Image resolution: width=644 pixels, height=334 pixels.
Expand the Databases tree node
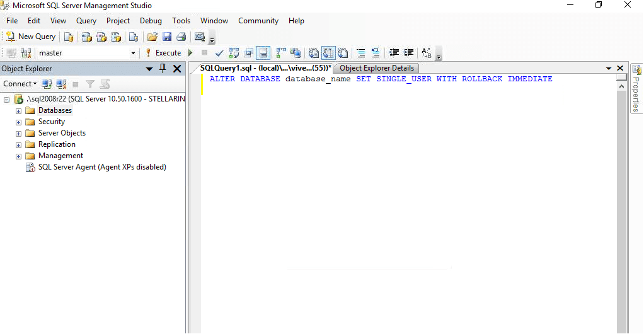tap(18, 111)
